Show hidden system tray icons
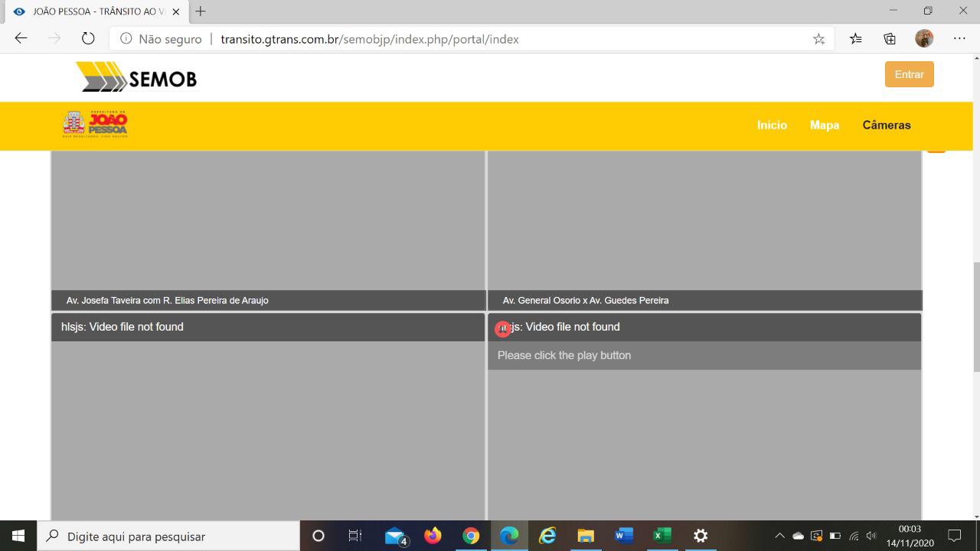The image size is (980, 551). pyautogui.click(x=779, y=536)
